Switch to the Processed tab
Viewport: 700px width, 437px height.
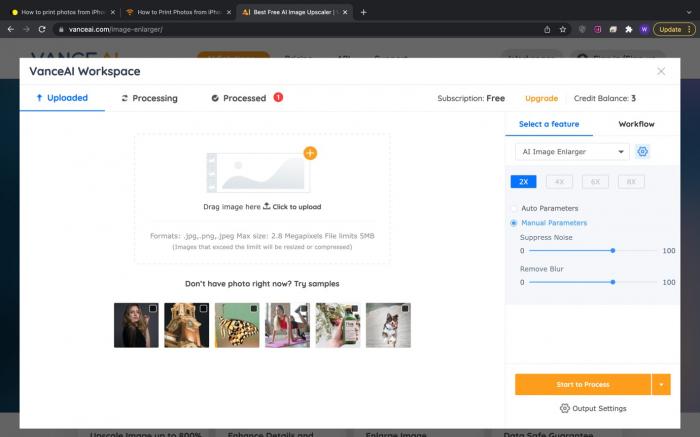click(239, 98)
